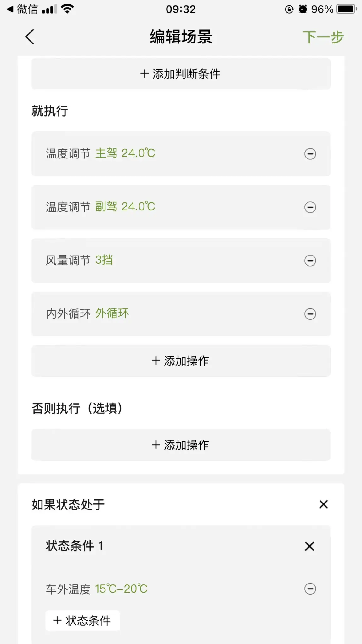362x644 pixels.
Task: Delete 状态条件 1 with its X
Action: [309, 546]
